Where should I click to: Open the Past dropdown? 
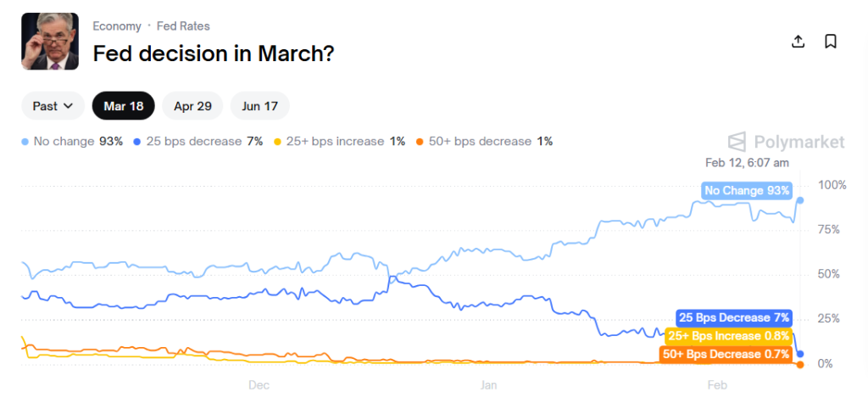click(53, 106)
